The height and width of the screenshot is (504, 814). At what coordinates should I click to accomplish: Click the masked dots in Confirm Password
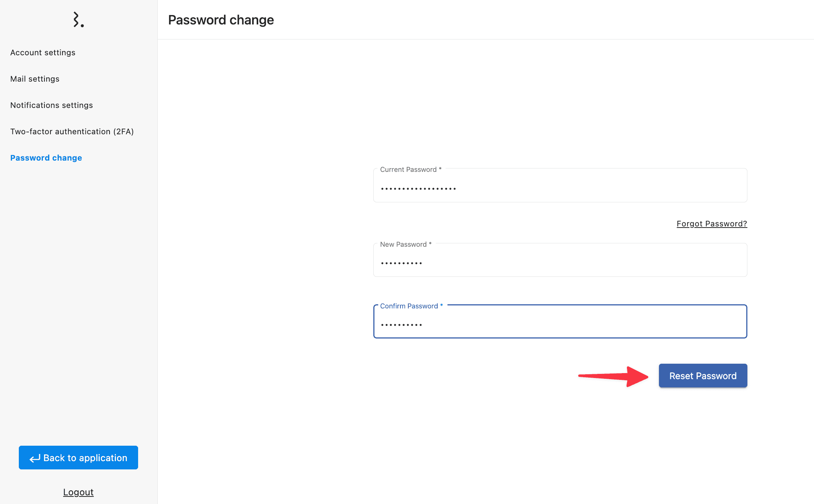coord(402,325)
